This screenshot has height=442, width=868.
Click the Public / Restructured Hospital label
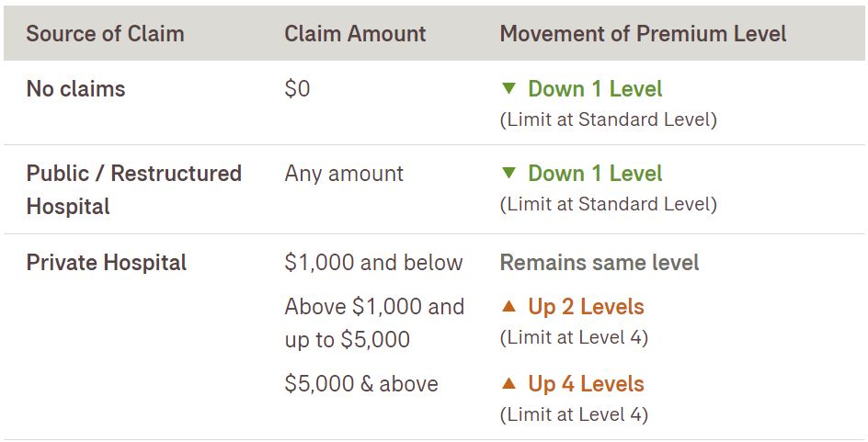click(133, 189)
